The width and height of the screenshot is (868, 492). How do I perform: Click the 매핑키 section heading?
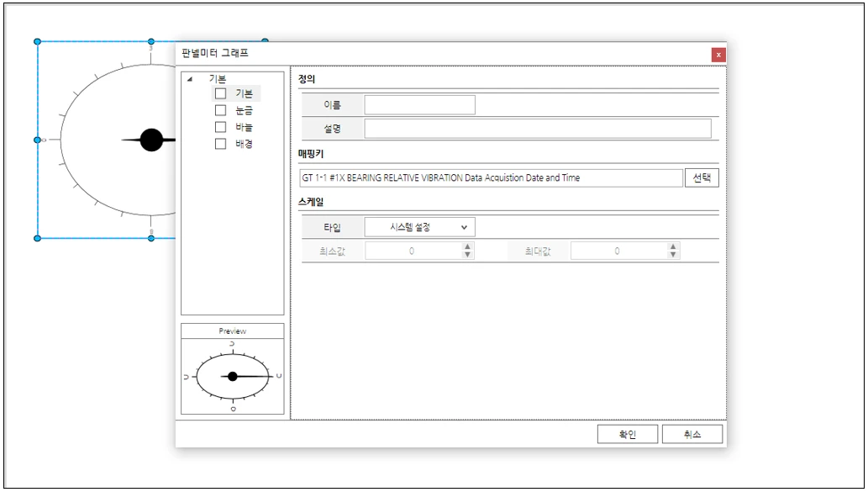311,153
